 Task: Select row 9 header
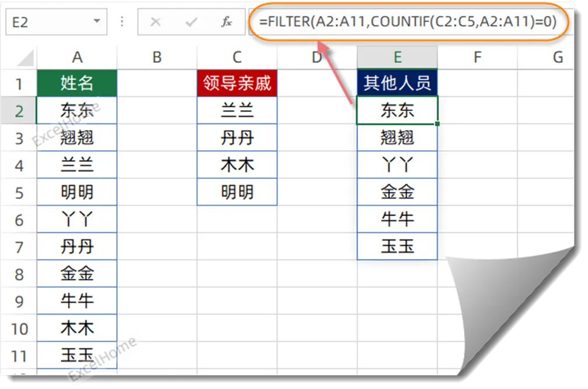pos(19,301)
